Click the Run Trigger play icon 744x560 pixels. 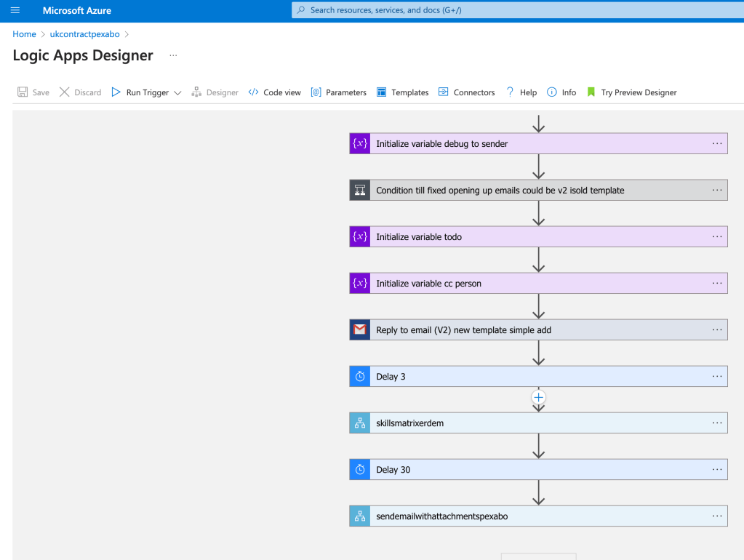click(116, 92)
